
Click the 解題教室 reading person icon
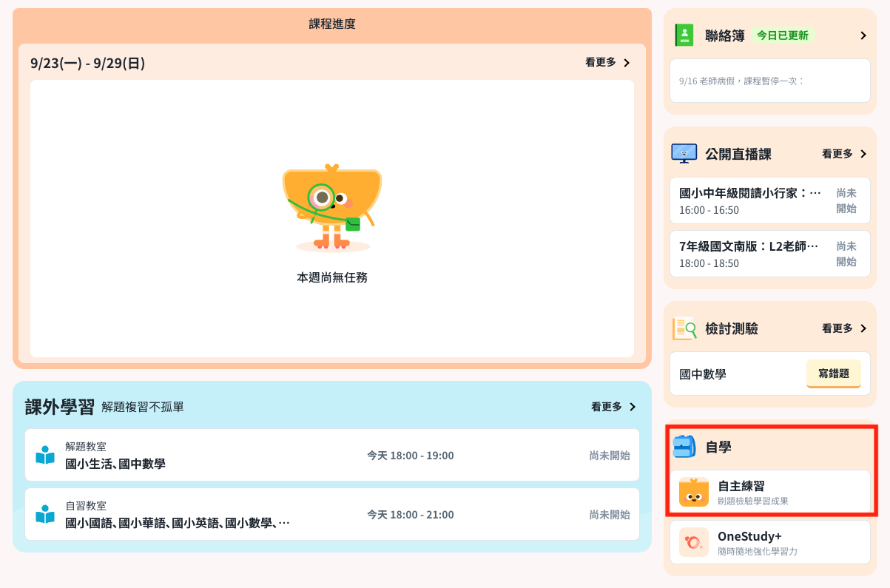[x=45, y=455]
